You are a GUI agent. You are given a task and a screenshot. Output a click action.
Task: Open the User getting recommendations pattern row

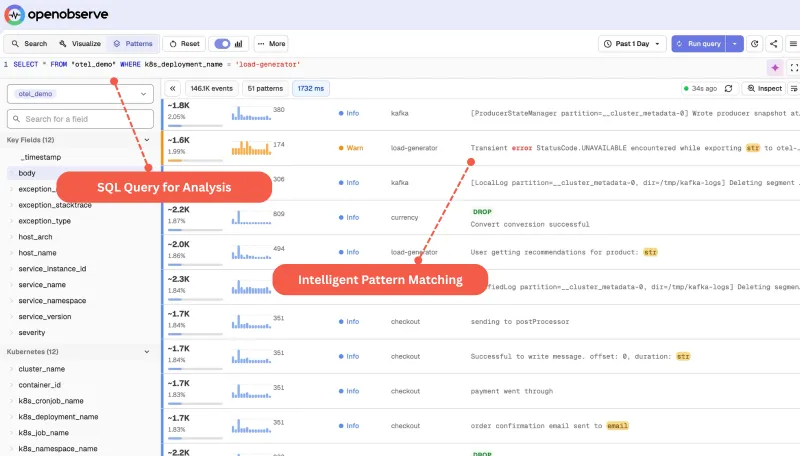coord(481,252)
